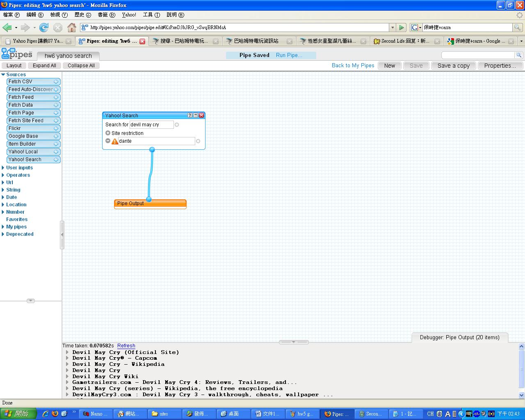This screenshot has width=525, height=420.
Task: Add a Site restriction with plus icon
Action: (108, 133)
